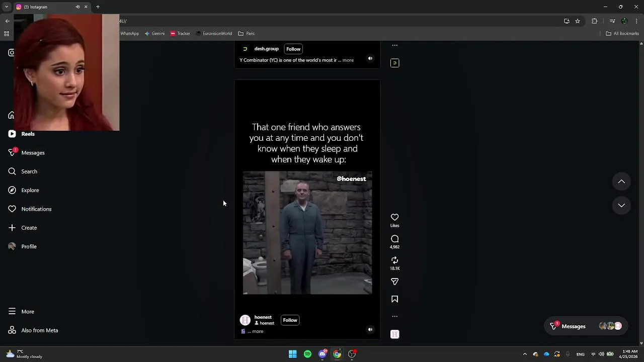Image resolution: width=644 pixels, height=362 pixels.
Task: Open Search in the sidebar
Action: 23,171
